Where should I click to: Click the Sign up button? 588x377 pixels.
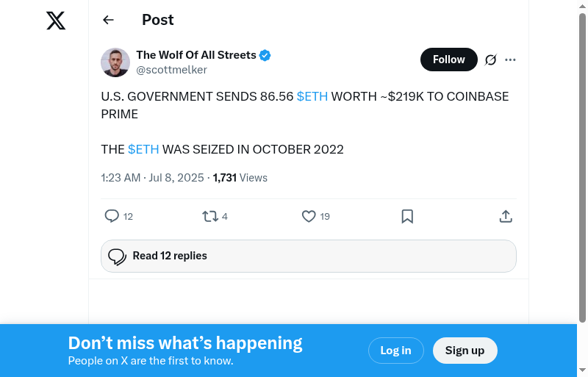point(465,351)
